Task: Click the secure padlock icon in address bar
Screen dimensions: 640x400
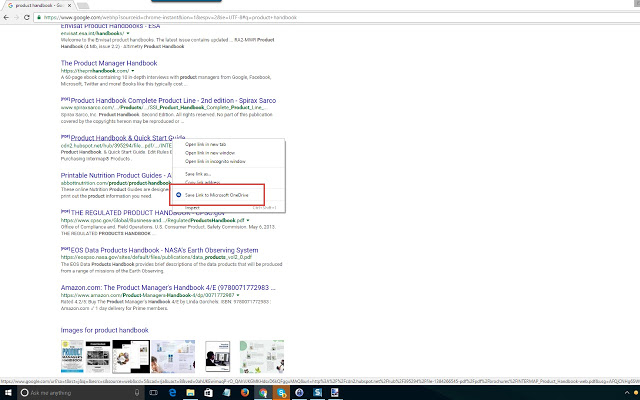Action: tap(39, 18)
